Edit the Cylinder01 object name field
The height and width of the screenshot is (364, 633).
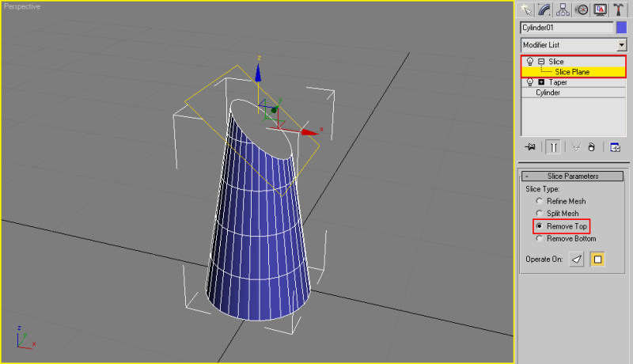(567, 28)
